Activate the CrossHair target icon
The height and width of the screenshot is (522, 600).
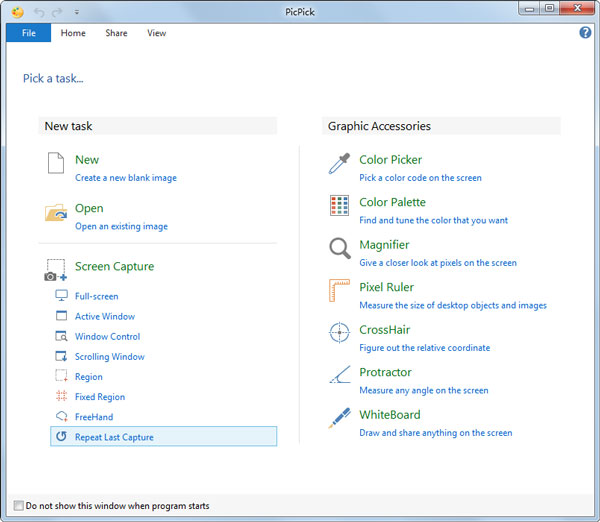340,334
